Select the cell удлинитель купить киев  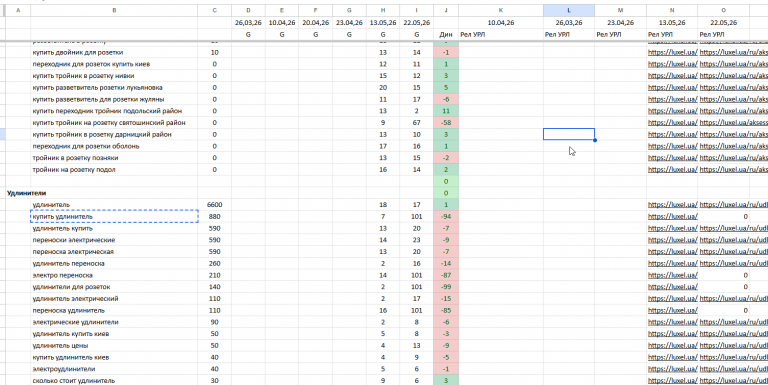coord(114,334)
